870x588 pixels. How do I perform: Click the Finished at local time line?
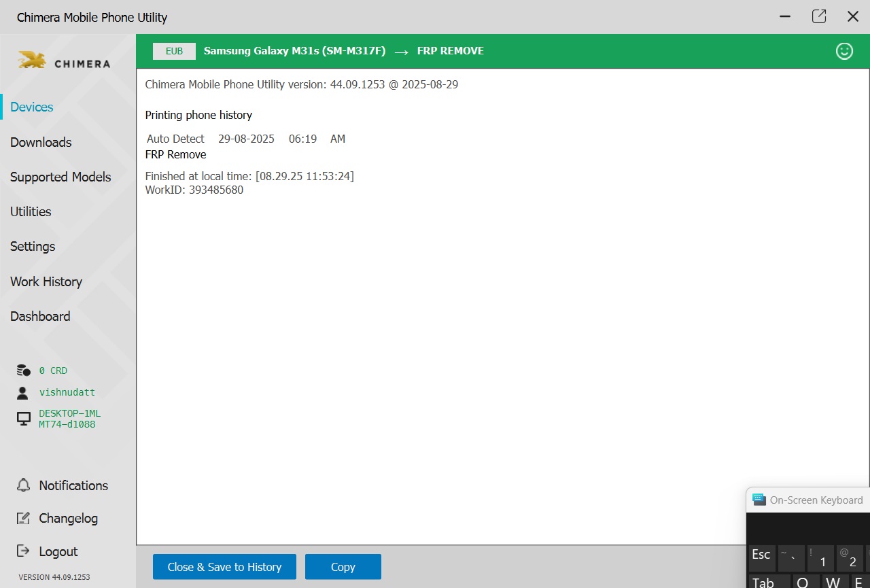[249, 177]
